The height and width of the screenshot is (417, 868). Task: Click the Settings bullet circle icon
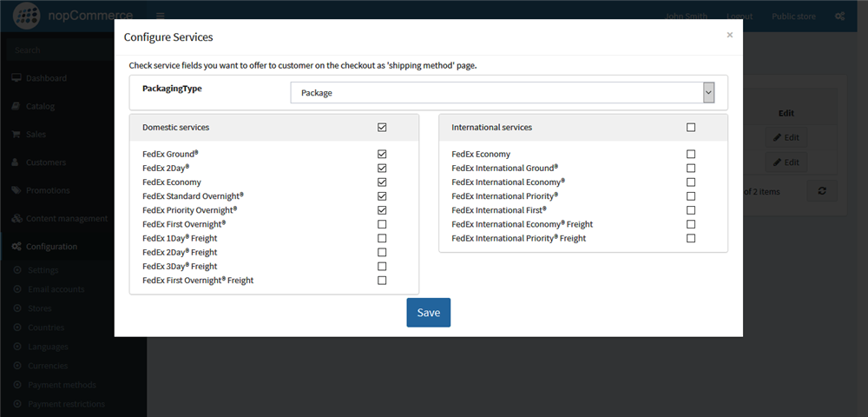(x=16, y=270)
